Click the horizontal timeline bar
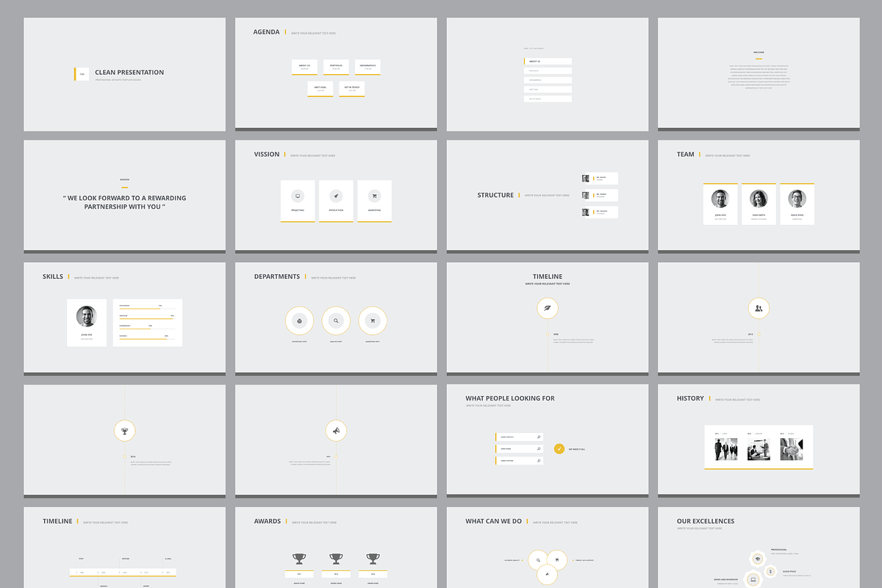Viewport: 882px width, 588px height. click(x=123, y=572)
